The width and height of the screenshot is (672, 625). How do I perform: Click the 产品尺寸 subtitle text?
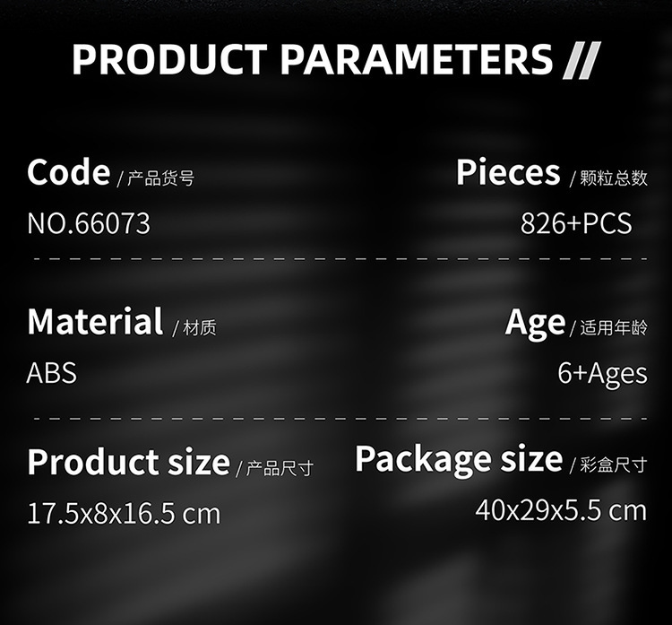coord(280,468)
